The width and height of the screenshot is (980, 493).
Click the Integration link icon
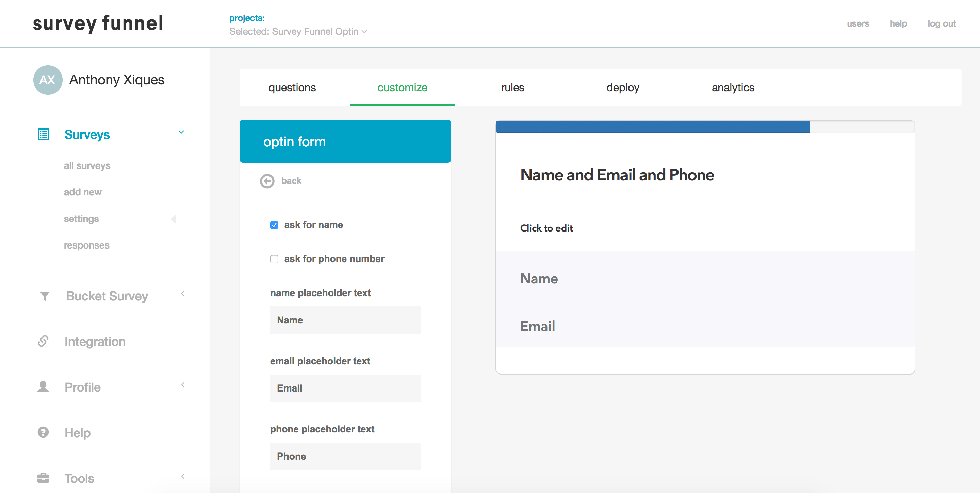click(x=43, y=341)
